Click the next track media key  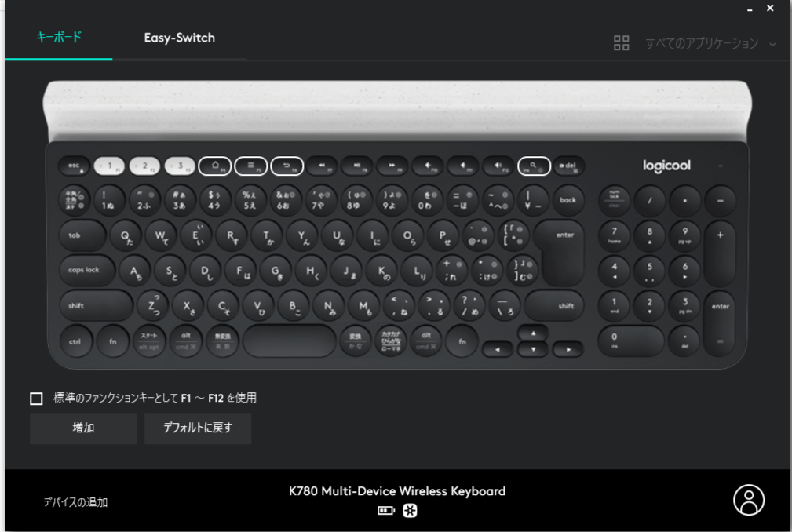pyautogui.click(x=392, y=166)
